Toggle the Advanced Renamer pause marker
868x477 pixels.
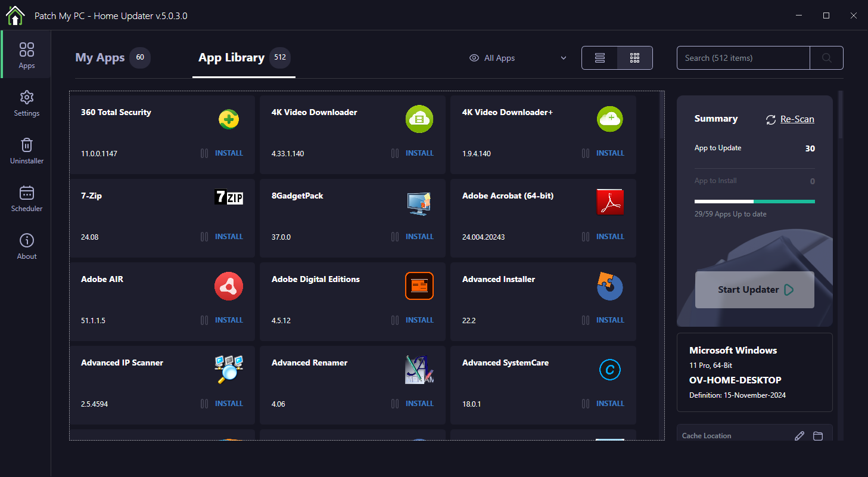(x=395, y=404)
